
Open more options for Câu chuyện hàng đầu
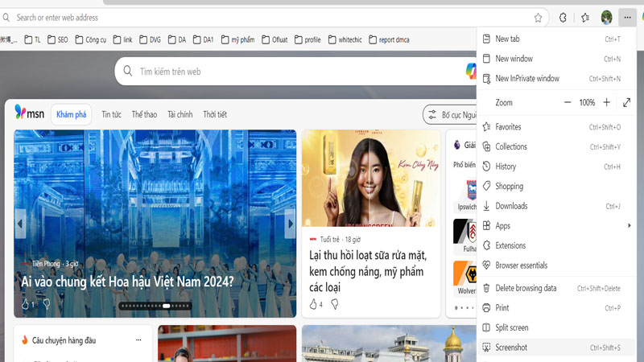138,339
